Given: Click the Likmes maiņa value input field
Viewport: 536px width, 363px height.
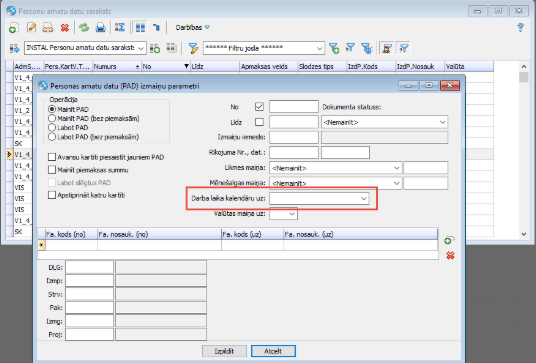Looking at the screenshot, I should pyautogui.click(x=426, y=168).
